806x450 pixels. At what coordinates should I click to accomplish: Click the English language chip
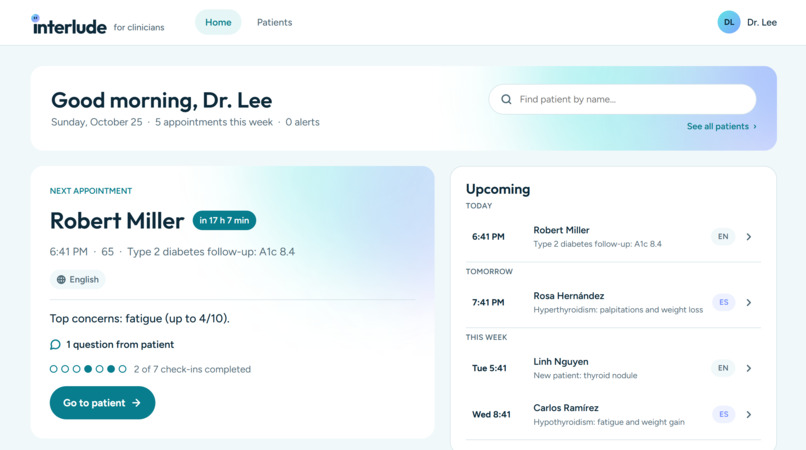click(x=78, y=279)
